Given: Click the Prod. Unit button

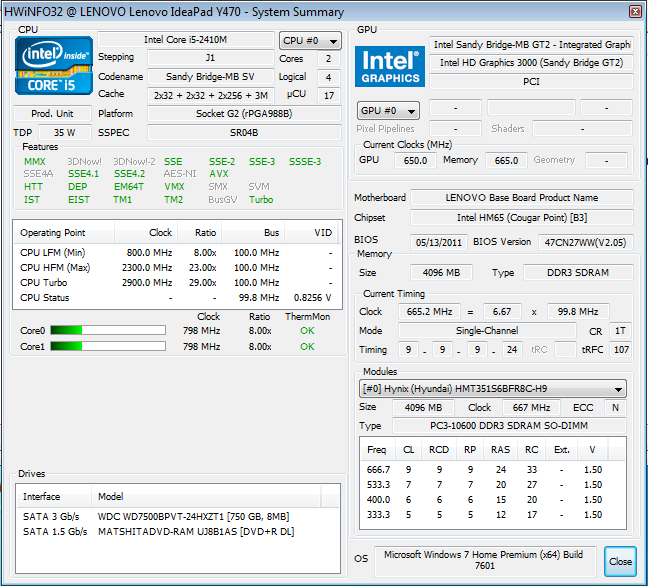Looking at the screenshot, I should tap(52, 113).
